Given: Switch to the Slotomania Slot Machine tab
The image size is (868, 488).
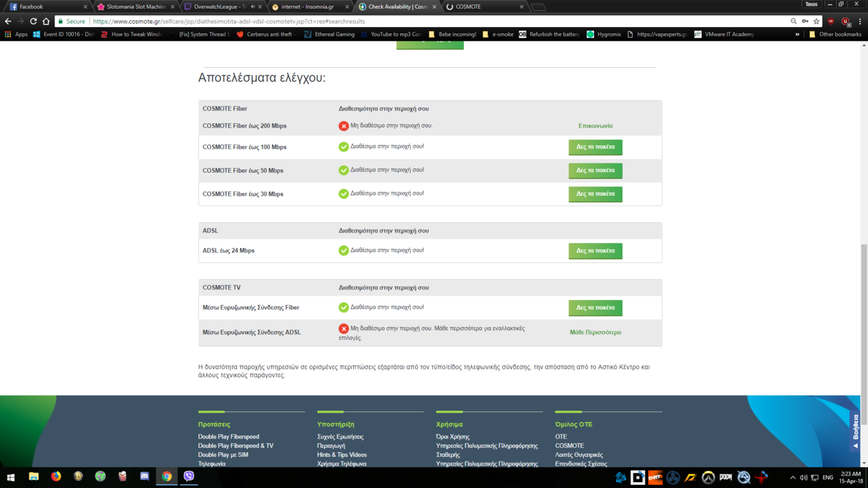Looking at the screenshot, I should pyautogui.click(x=136, y=7).
